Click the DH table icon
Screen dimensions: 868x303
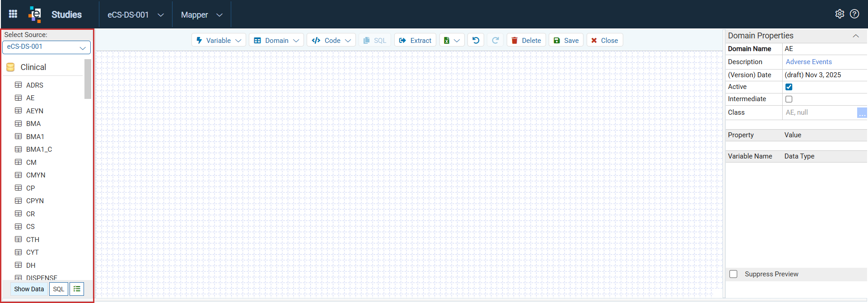pos(19,265)
